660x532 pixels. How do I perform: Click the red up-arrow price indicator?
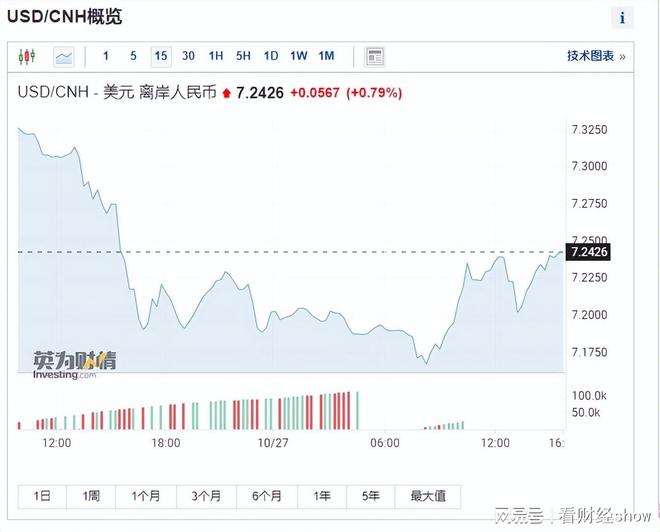click(227, 93)
